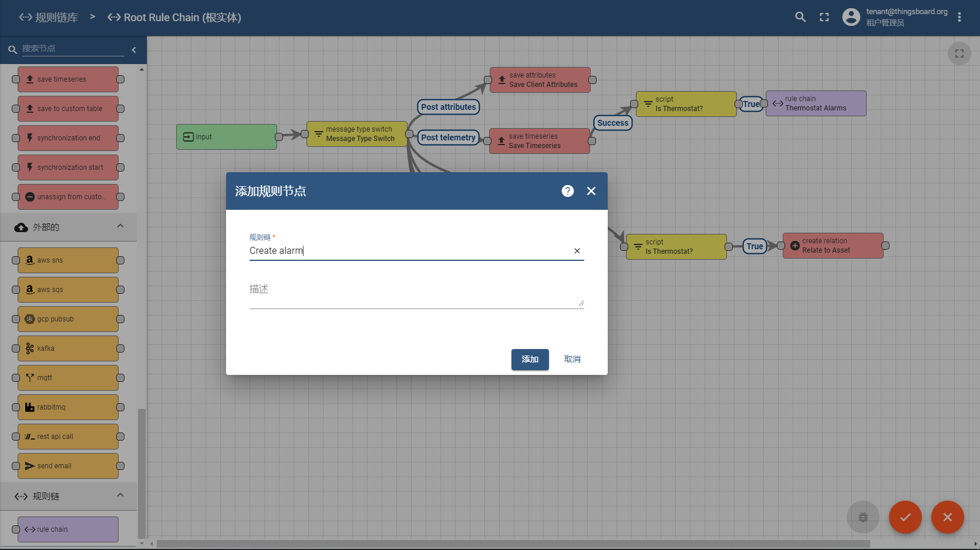Select the rabbitmq node

tap(68, 407)
